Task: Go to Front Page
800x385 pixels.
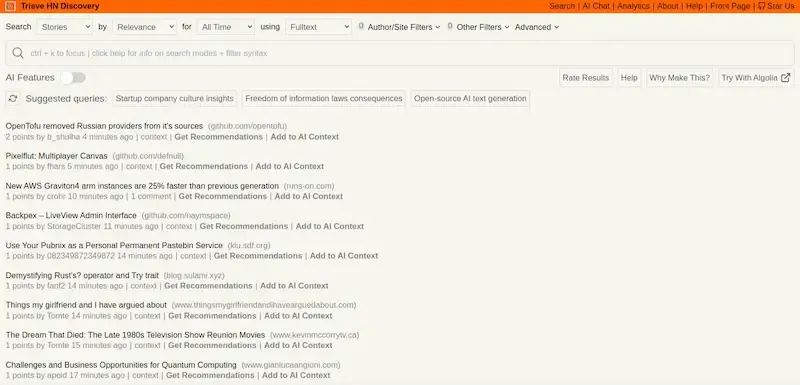Action: 730,6
